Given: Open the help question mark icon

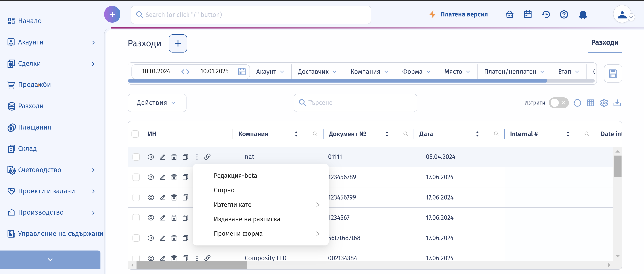Looking at the screenshot, I should coord(564,14).
